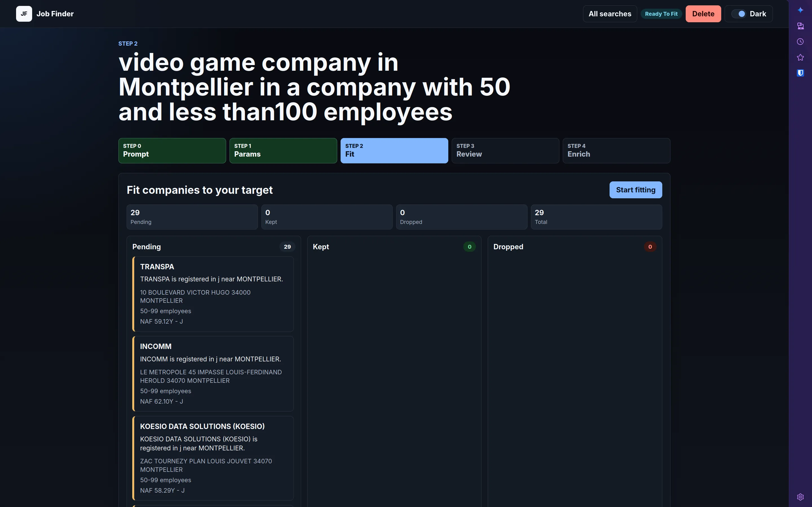Select the KOESIO DATA SOLUTIONS card

coord(213,458)
